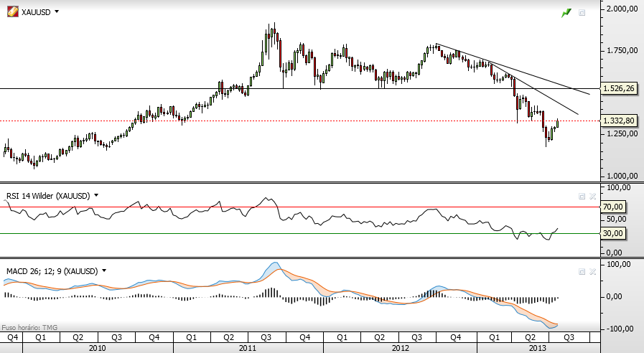Close the RSI indicator panel

pos(592,196)
